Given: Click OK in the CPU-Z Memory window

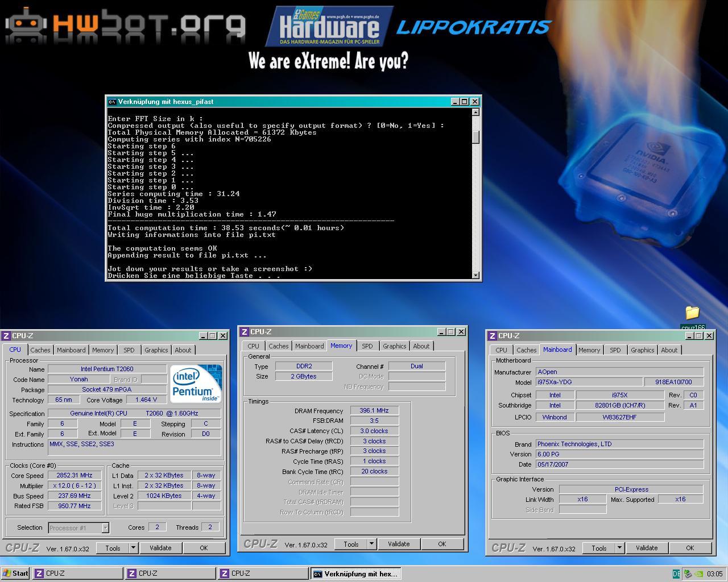Looking at the screenshot, I should [442, 544].
